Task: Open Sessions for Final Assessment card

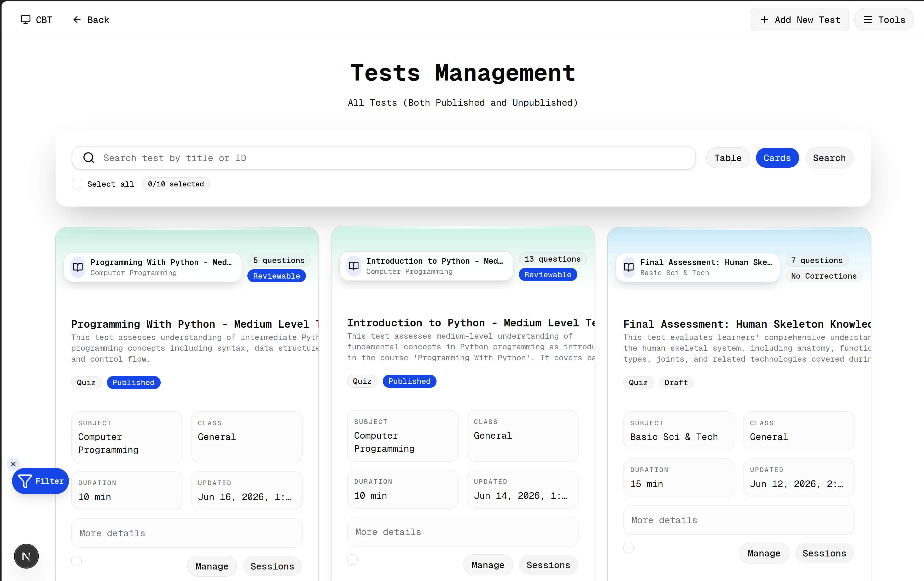Action: 824,553
